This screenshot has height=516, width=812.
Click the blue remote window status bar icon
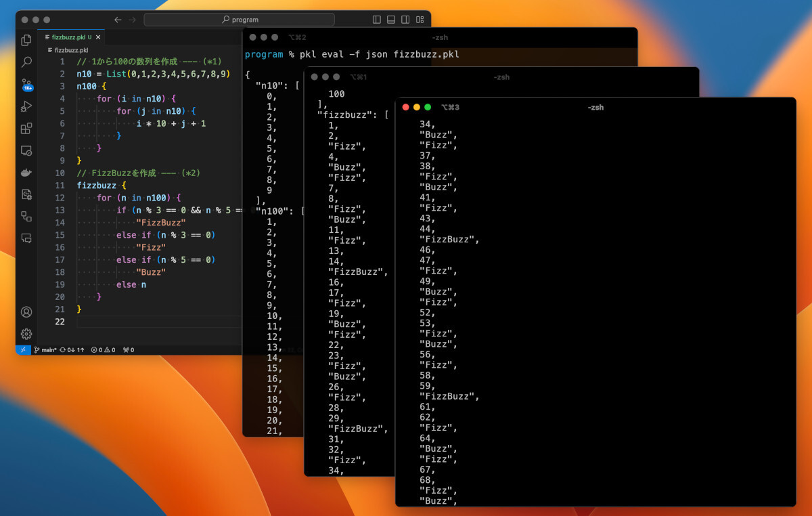pyautogui.click(x=22, y=350)
